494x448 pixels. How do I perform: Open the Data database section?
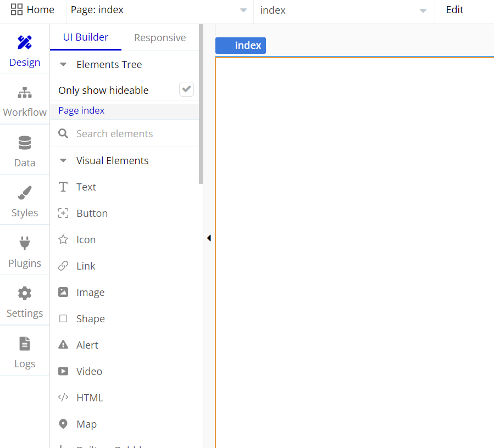point(25,152)
